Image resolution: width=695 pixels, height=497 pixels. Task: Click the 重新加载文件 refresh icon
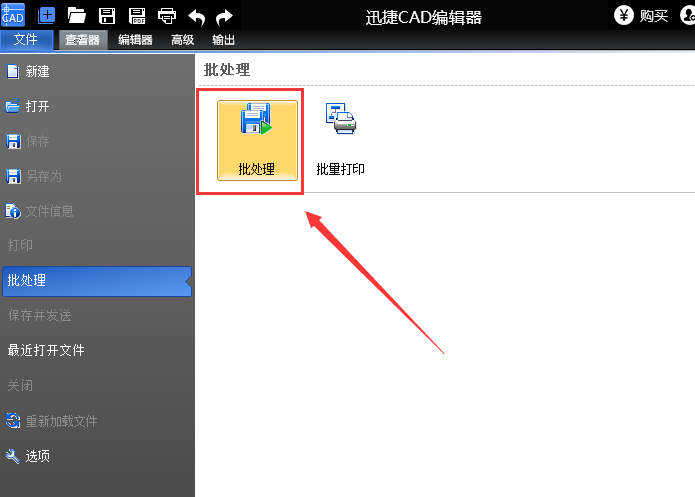[x=13, y=421]
